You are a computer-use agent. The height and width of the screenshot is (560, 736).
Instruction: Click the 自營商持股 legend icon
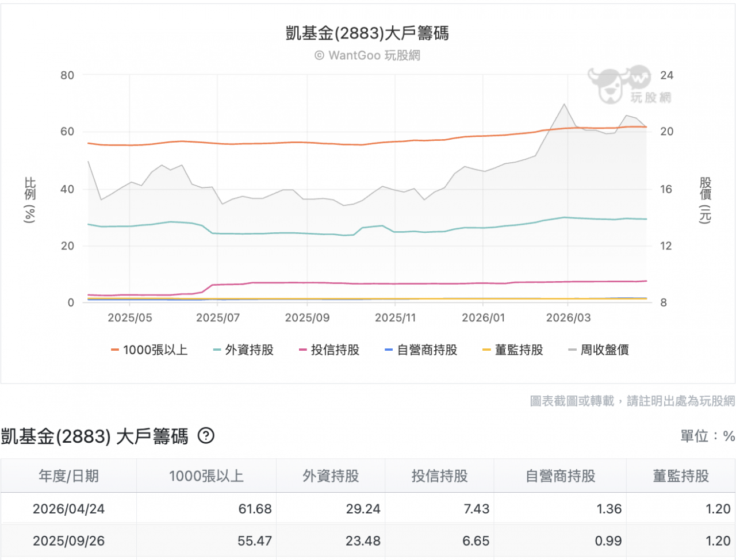[390, 350]
